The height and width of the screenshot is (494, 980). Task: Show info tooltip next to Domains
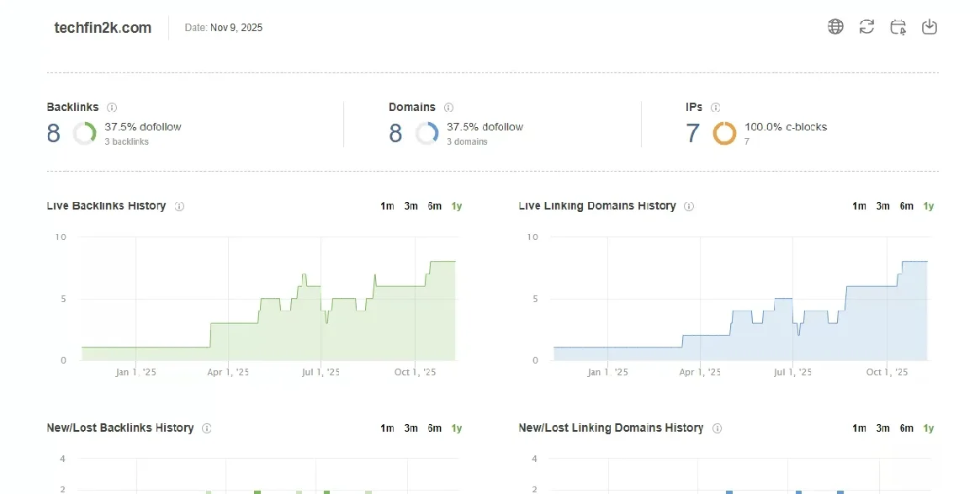point(448,108)
